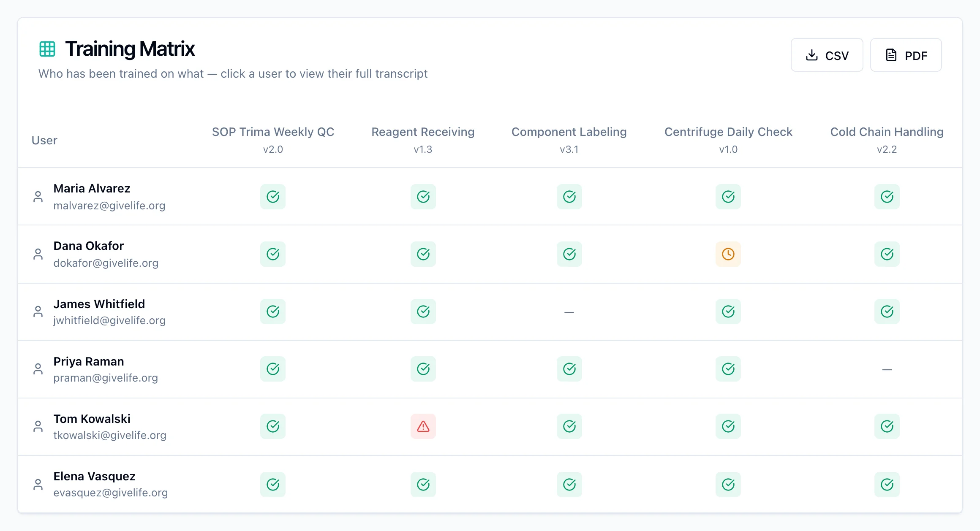This screenshot has width=980, height=531.
Task: Click James Whitfield's Centrifuge Daily Check checkmark
Action: (x=728, y=312)
